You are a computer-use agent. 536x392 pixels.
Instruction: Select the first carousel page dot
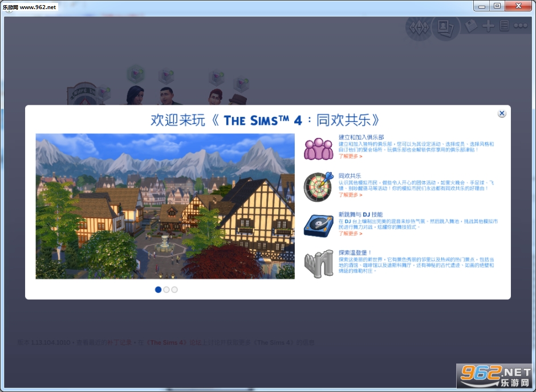pyautogui.click(x=158, y=289)
